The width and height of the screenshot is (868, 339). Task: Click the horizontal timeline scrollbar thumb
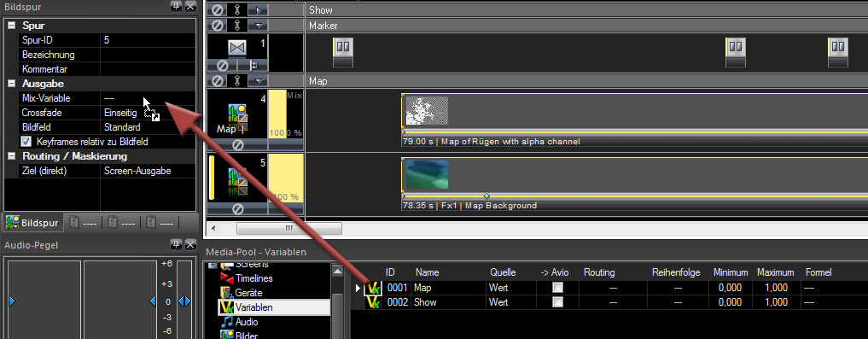(289, 228)
